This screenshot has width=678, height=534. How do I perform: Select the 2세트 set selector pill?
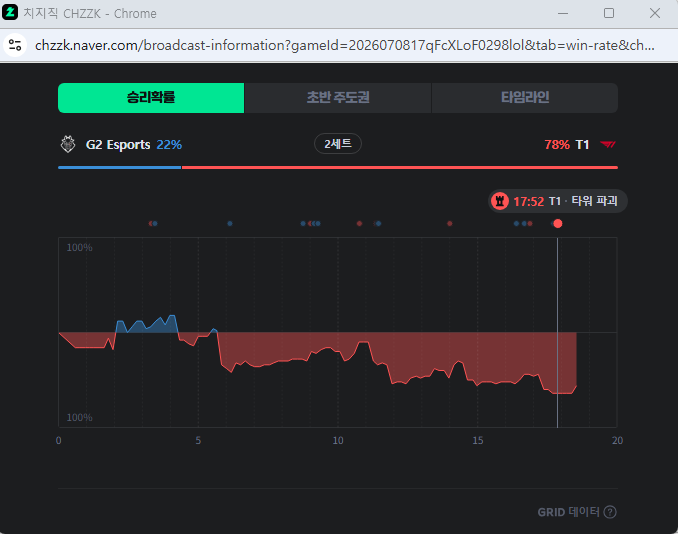click(338, 144)
